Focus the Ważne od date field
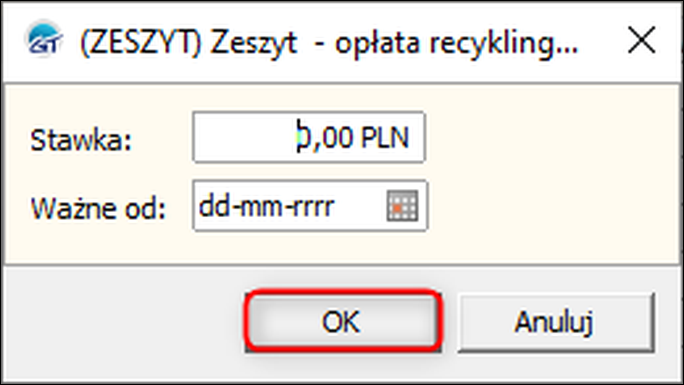 (x=310, y=205)
